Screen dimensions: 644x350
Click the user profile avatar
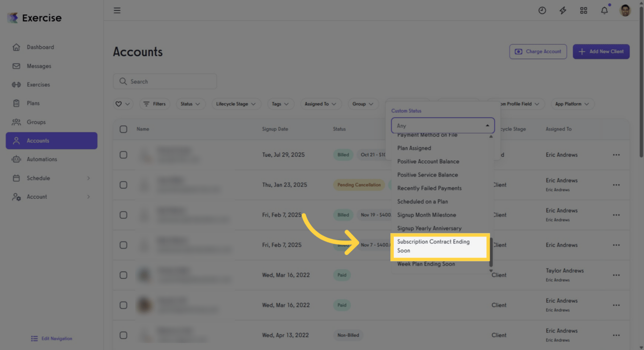(625, 10)
